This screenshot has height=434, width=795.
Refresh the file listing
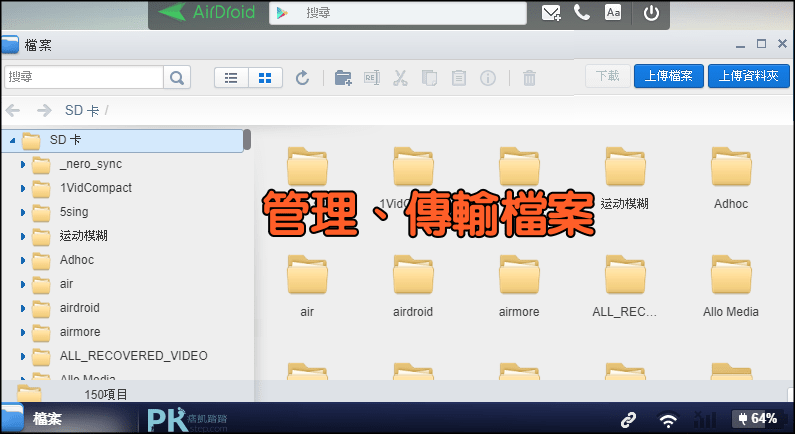pos(303,78)
